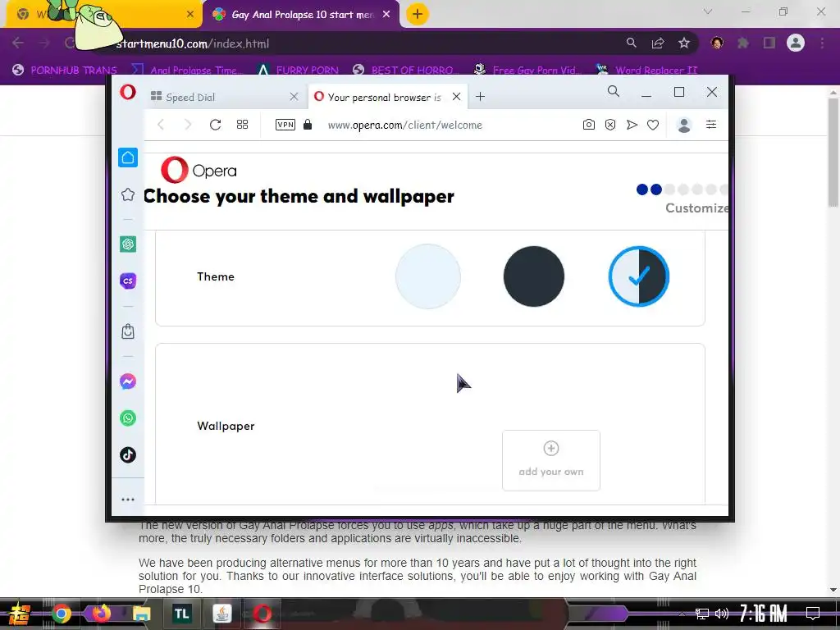Open the shopping bag icon in sidebar
840x630 pixels.
(127, 331)
